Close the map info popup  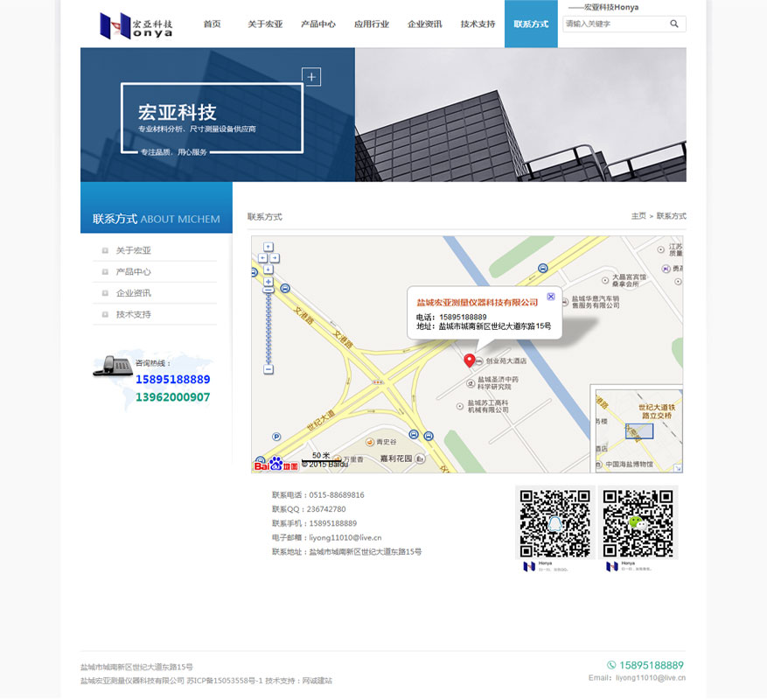(551, 297)
